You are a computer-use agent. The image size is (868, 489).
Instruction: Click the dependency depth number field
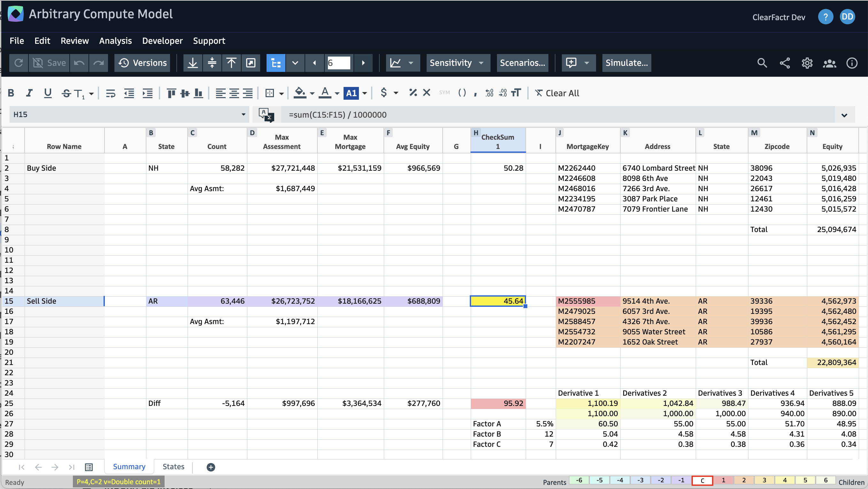[x=339, y=63]
